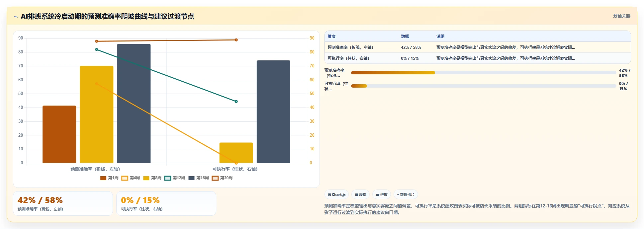The height and width of the screenshot is (229, 644).
Task: Toggle 第4周 series in the legend
Action: 131,178
